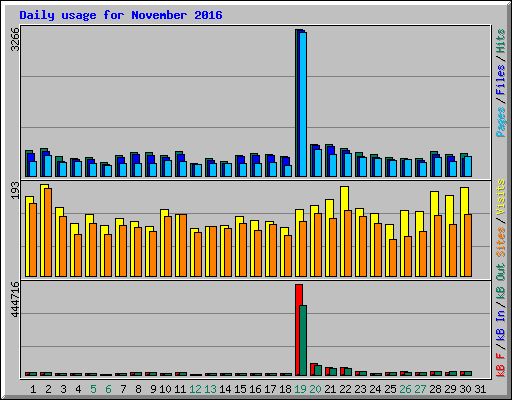Click day 30 on the x-axis

point(465,389)
